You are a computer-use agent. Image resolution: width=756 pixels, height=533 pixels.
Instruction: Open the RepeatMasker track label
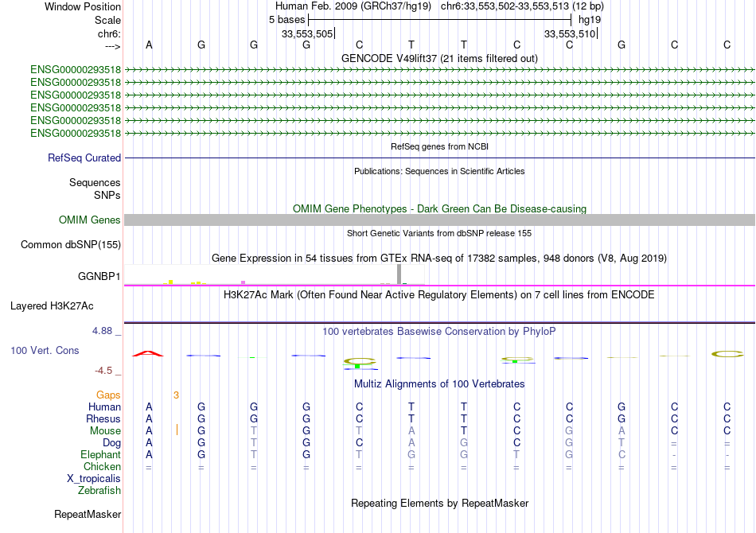[x=88, y=515]
